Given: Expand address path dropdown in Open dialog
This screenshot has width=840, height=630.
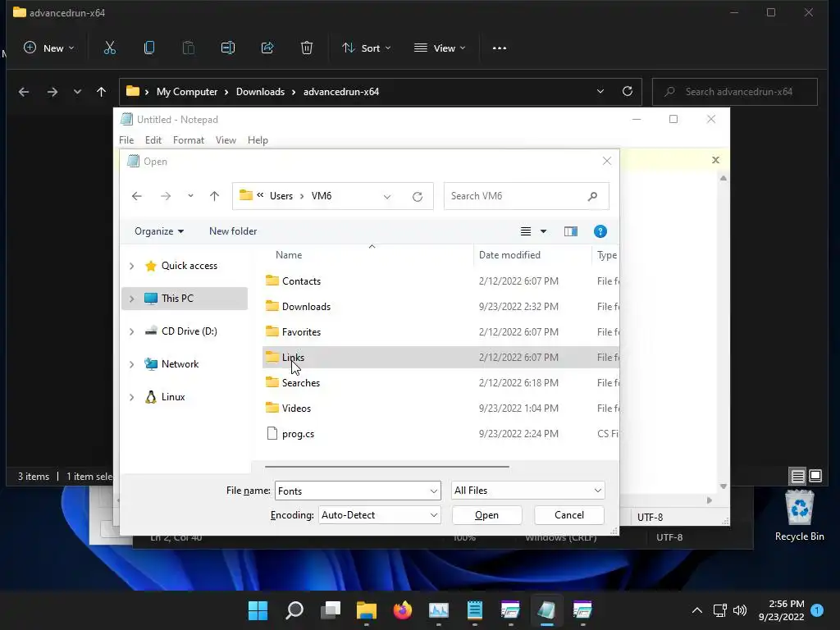Looking at the screenshot, I should tap(387, 197).
